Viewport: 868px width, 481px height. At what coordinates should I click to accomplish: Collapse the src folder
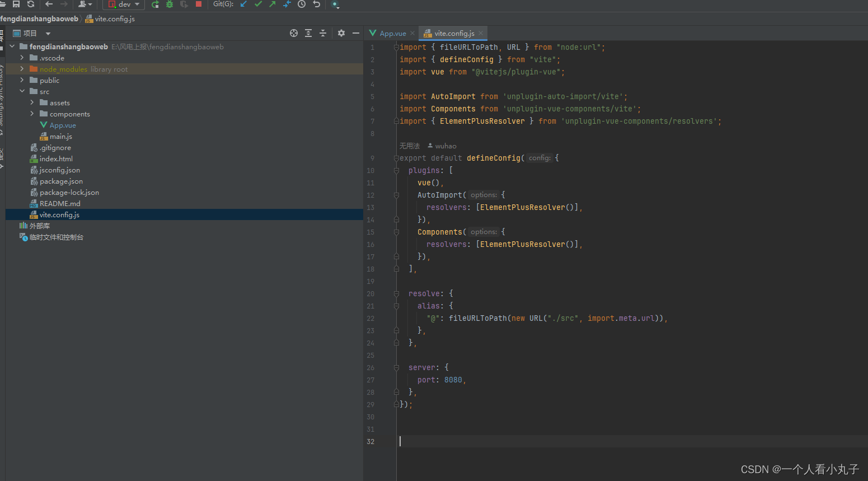tap(22, 91)
